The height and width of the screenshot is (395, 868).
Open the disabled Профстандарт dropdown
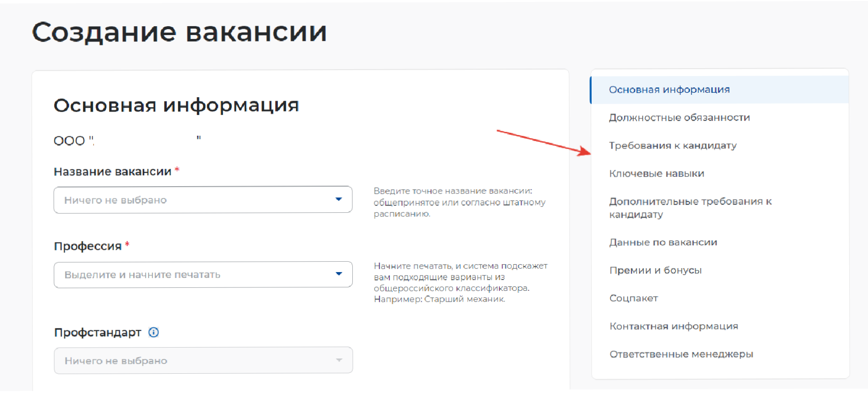pyautogui.click(x=203, y=360)
